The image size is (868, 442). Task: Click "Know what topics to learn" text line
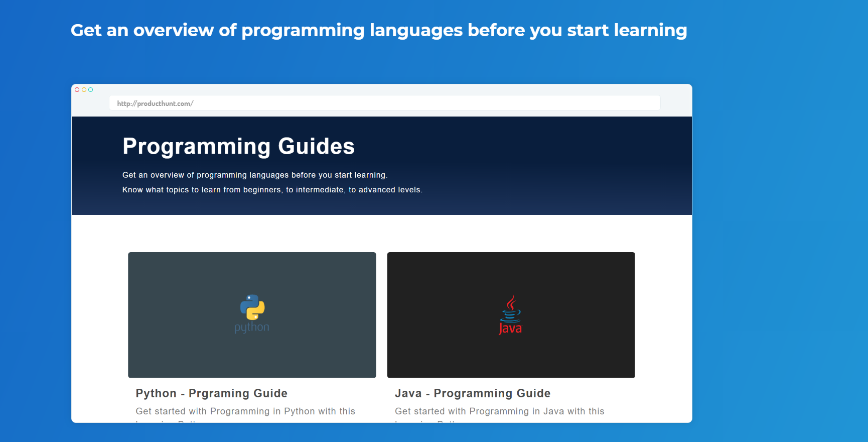click(x=272, y=190)
